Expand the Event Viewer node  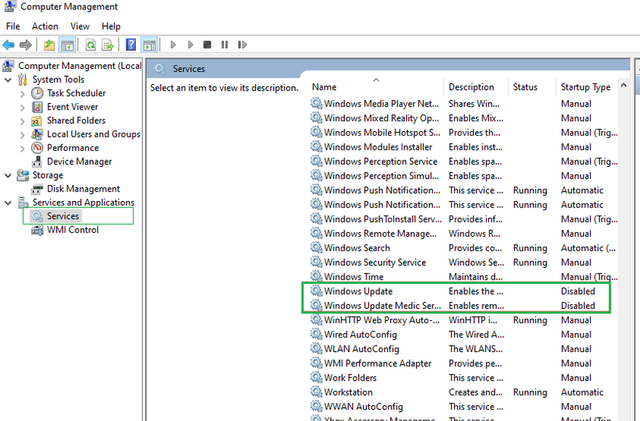click(22, 107)
